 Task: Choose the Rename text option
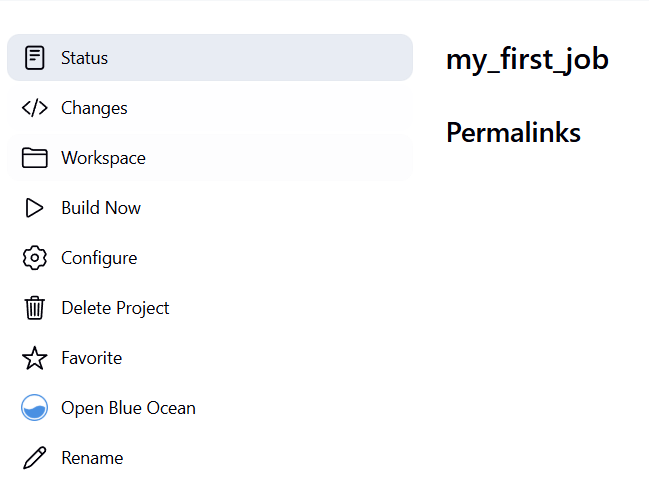point(92,458)
